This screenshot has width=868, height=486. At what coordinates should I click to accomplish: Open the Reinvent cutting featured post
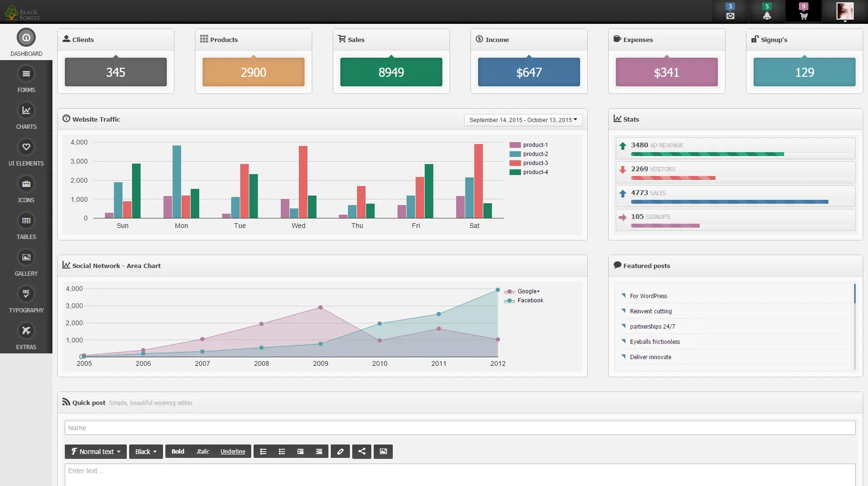[651, 311]
